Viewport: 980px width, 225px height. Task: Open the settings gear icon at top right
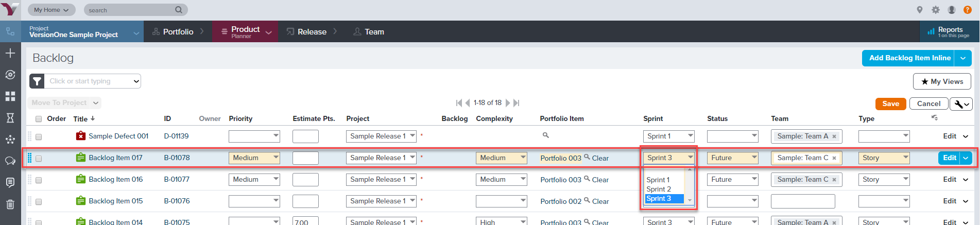click(936, 10)
